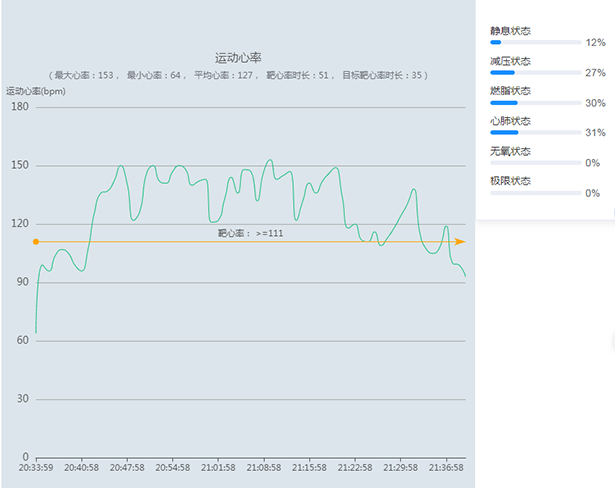
Task: Click the 12% value beside 静息状态
Action: (595, 43)
